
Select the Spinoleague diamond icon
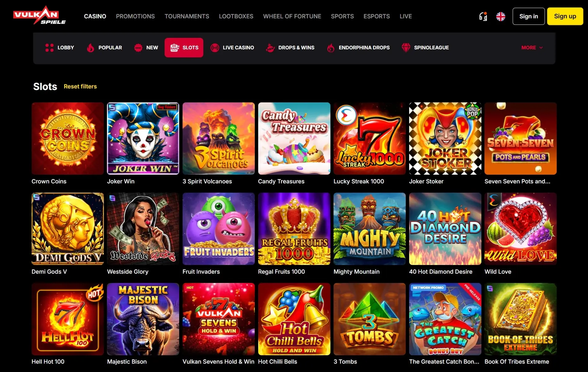pos(406,47)
